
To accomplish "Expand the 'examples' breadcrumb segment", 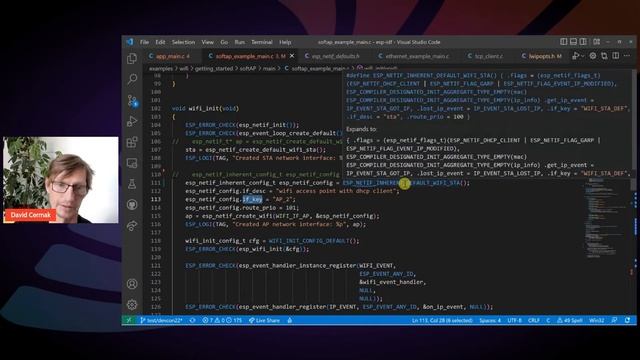I will 160,69.
